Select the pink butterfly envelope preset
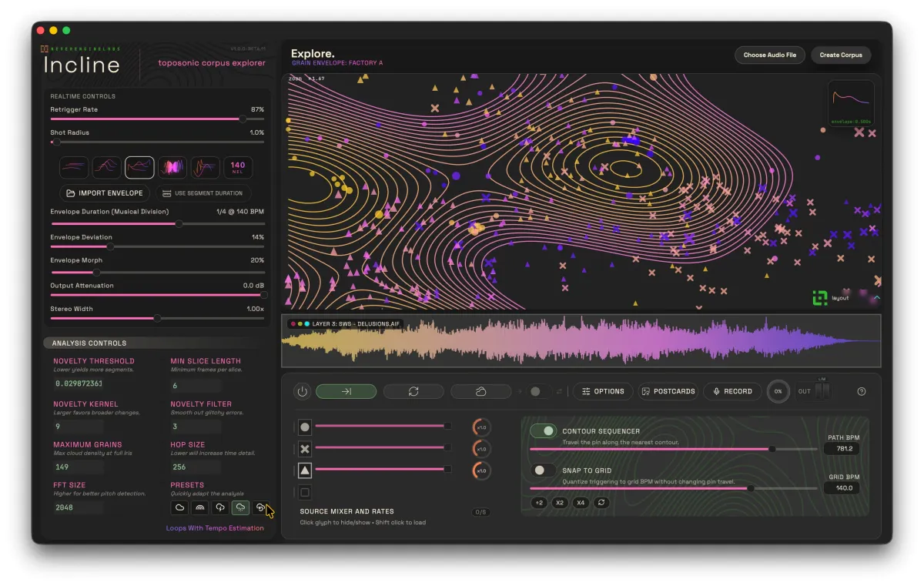 (172, 166)
